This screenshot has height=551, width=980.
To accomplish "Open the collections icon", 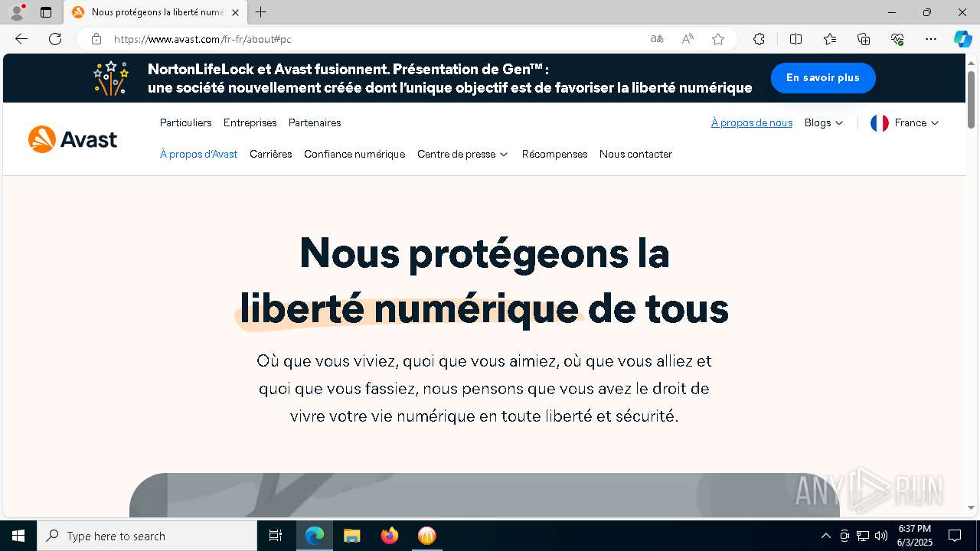I will 864,39.
